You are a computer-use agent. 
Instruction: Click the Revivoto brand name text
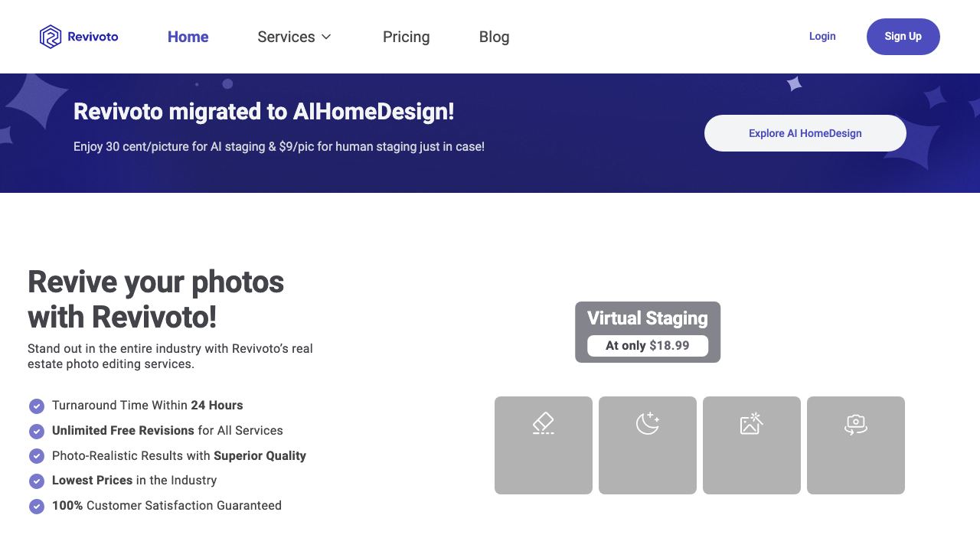pyautogui.click(x=93, y=37)
